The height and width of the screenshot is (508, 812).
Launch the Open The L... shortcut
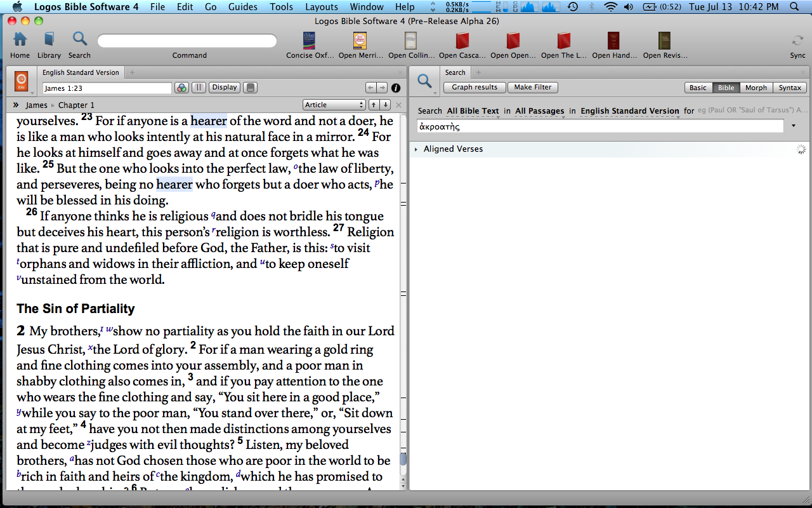(x=564, y=41)
